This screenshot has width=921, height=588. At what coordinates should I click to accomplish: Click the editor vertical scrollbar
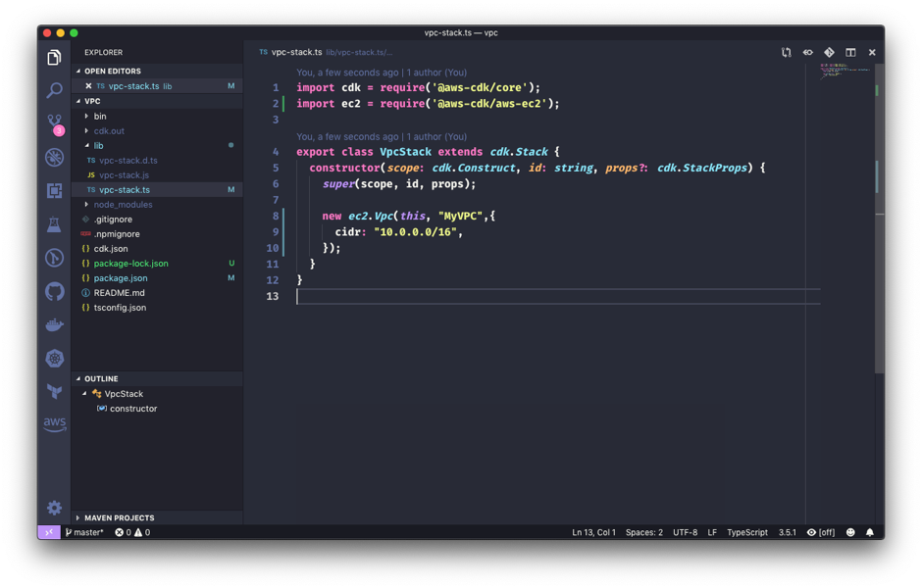tap(879, 219)
